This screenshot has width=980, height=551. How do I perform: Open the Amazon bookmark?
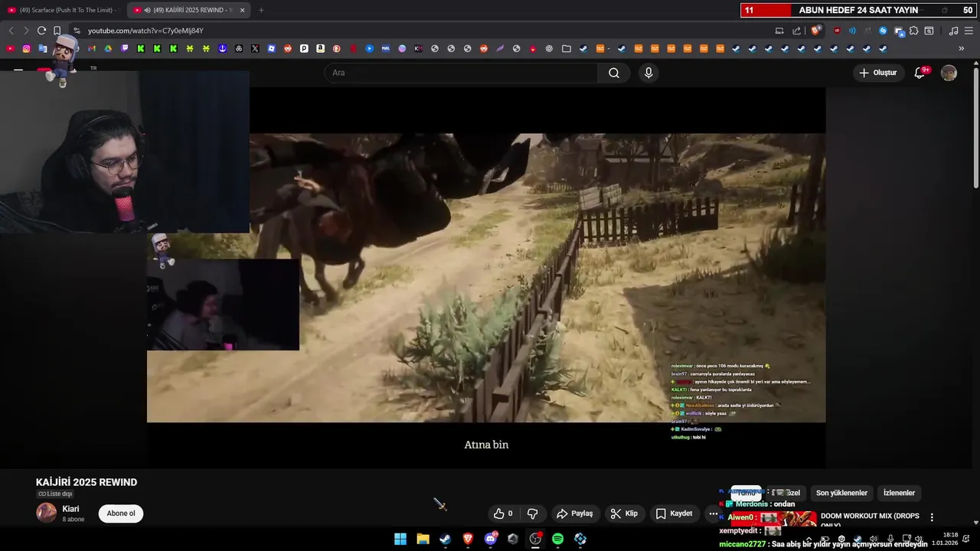[320, 48]
